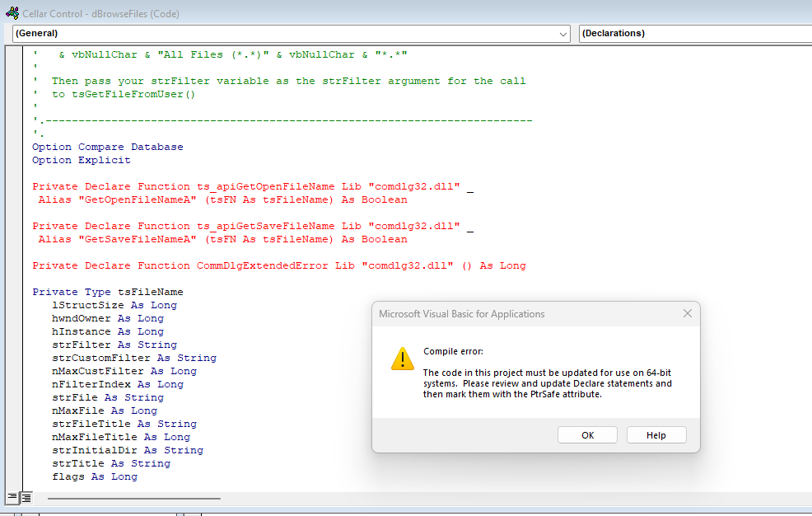Click the CommDlgExtendedError declare line
Screen dimensions: 812x516
[279, 265]
